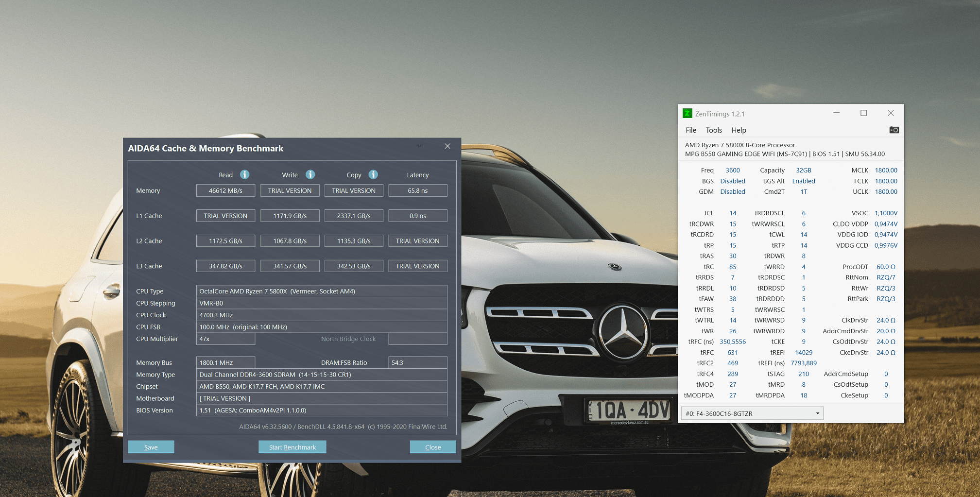Screen dimensions: 980x497
Task: Click CPU Type field OctalCore AMD Ryzen
Action: point(322,291)
